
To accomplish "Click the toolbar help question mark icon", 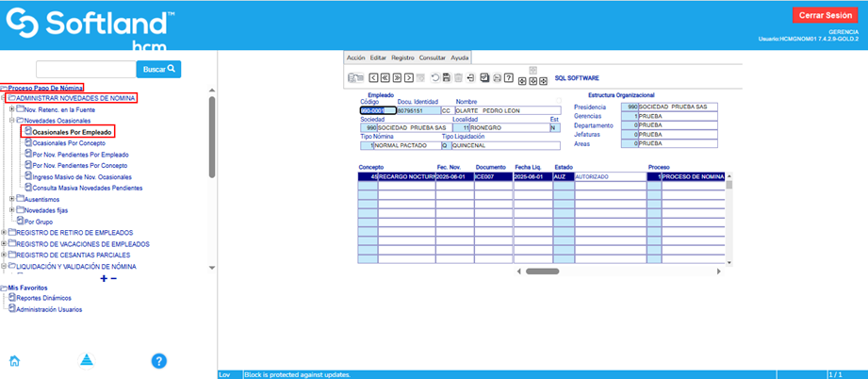I will point(509,77).
